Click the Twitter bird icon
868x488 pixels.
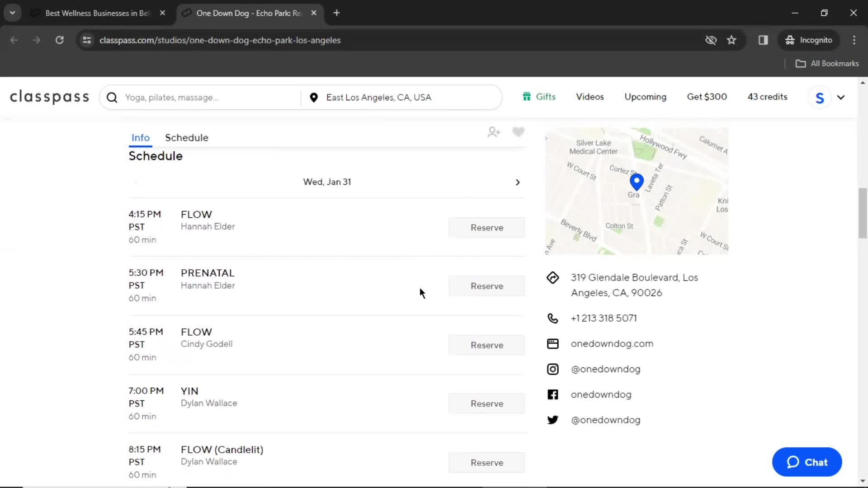tap(552, 420)
